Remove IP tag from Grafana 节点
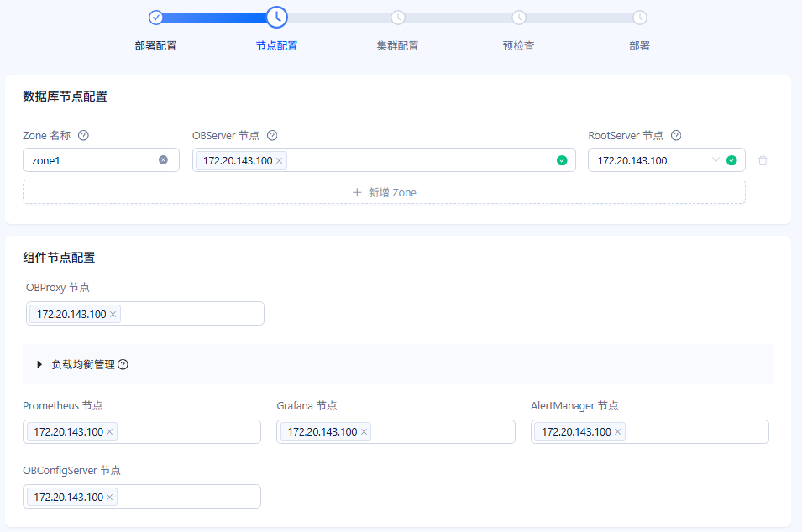 364,432
